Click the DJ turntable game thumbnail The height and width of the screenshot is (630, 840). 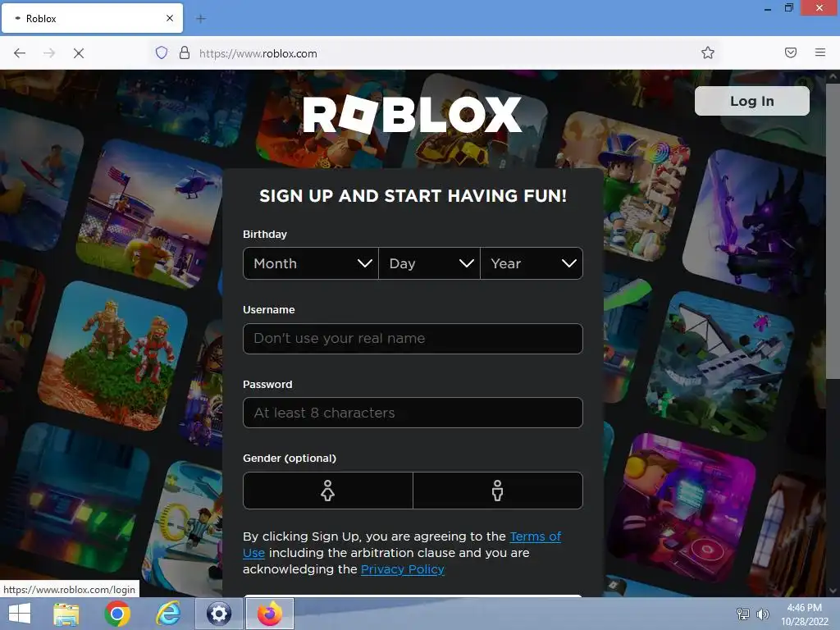pos(682,507)
